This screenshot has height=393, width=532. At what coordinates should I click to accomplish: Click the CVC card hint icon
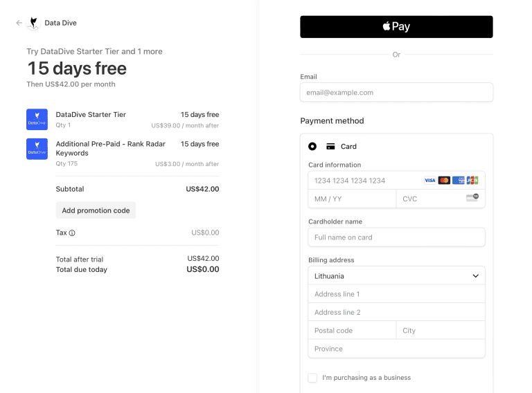coord(472,198)
